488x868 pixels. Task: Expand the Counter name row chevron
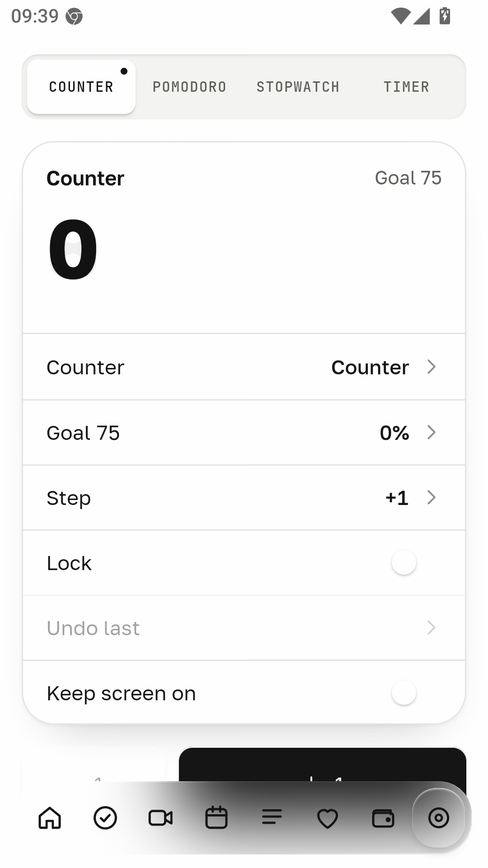432,367
